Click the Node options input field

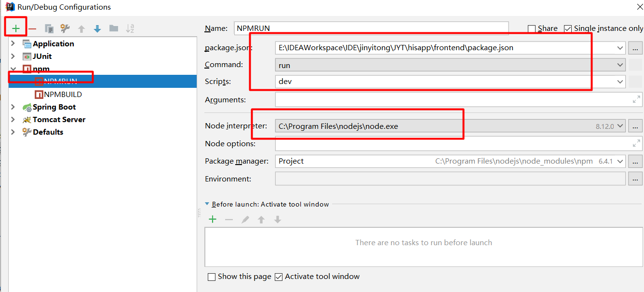click(x=458, y=144)
